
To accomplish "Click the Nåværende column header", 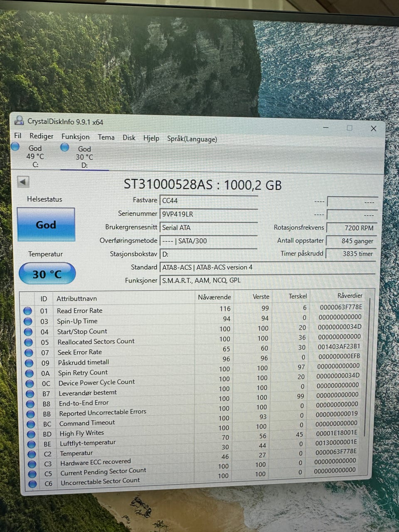I will click(214, 297).
